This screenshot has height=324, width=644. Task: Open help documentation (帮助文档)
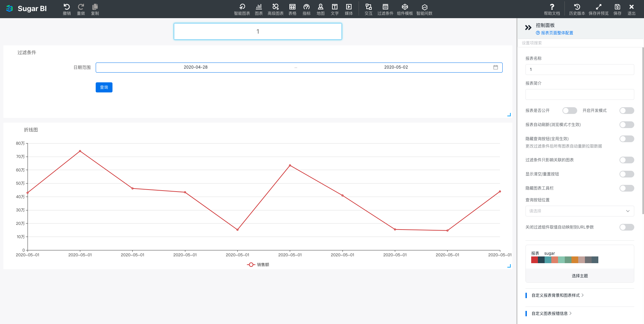(x=552, y=9)
